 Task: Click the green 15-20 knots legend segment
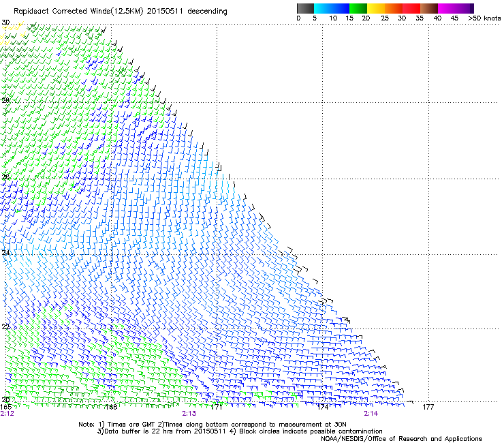coord(358,8)
